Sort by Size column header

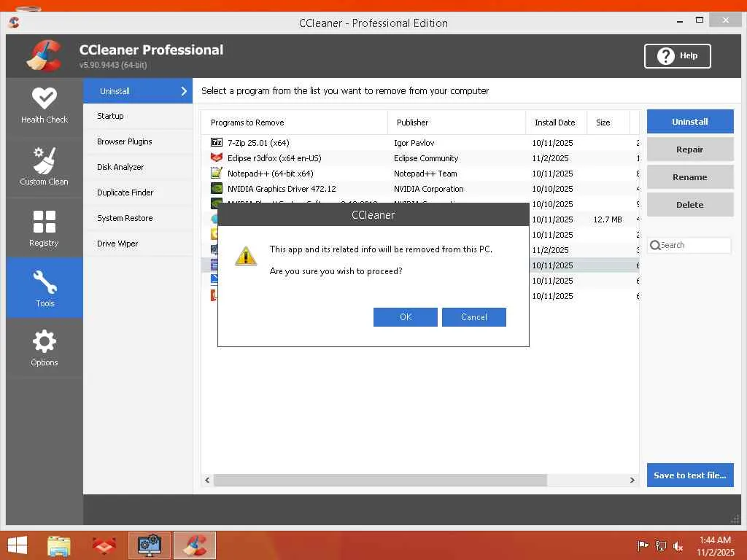(x=608, y=122)
